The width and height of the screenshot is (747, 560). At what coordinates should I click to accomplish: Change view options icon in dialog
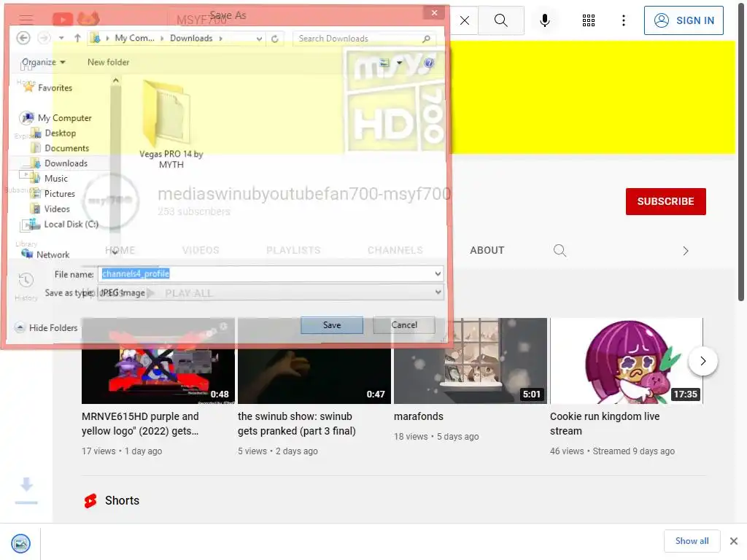[384, 63]
